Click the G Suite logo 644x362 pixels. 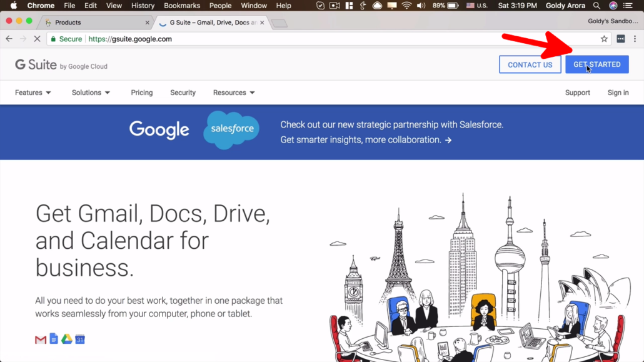click(61, 65)
